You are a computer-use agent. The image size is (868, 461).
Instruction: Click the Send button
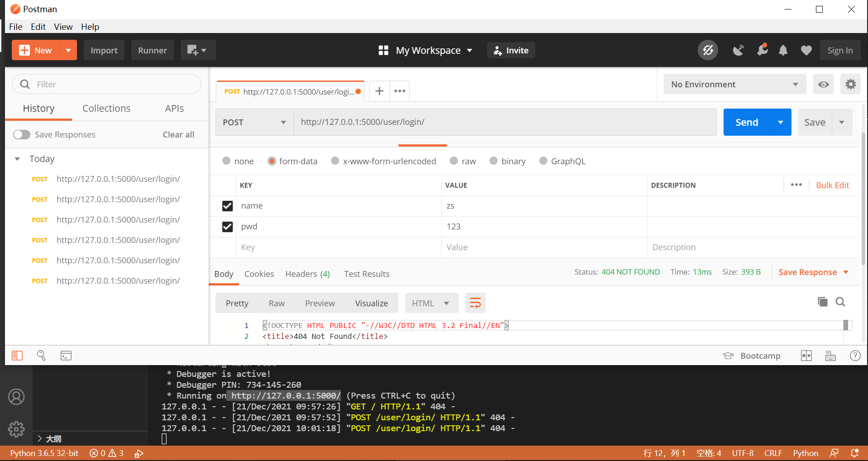click(747, 122)
